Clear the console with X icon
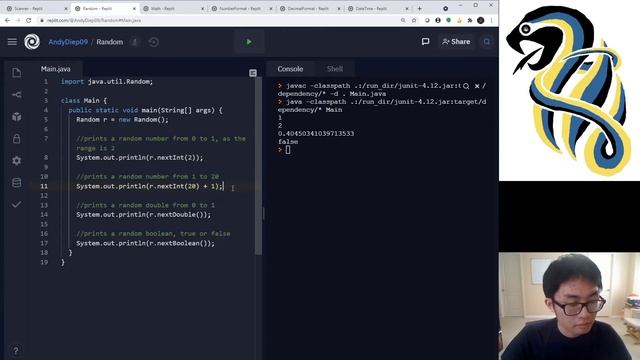640x360 pixels. tap(476, 86)
